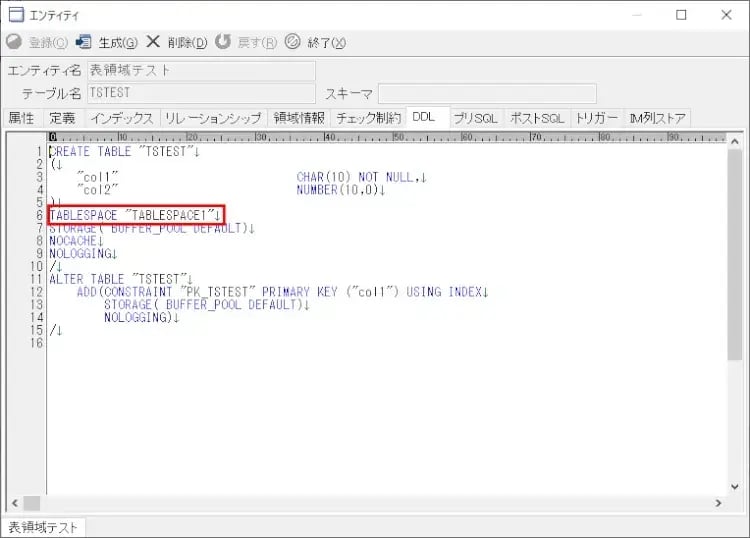
Task: Switch to the チェック制約 tab
Action: (x=369, y=118)
